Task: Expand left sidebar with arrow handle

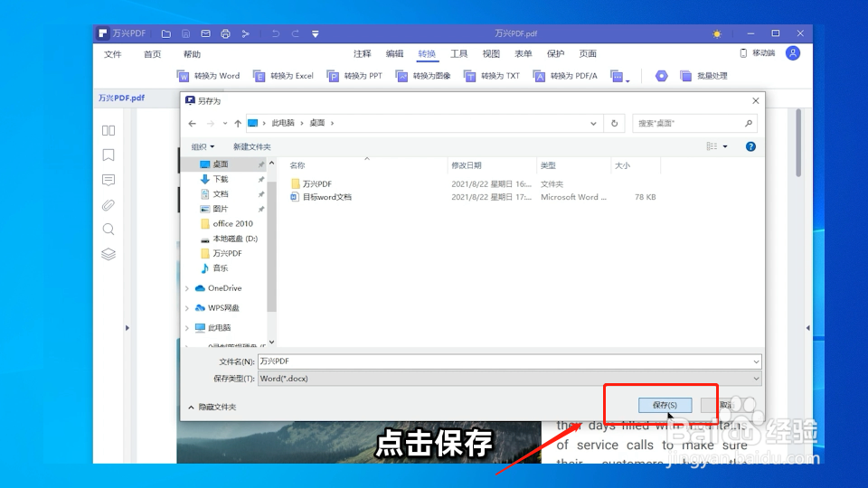Action: pyautogui.click(x=127, y=328)
